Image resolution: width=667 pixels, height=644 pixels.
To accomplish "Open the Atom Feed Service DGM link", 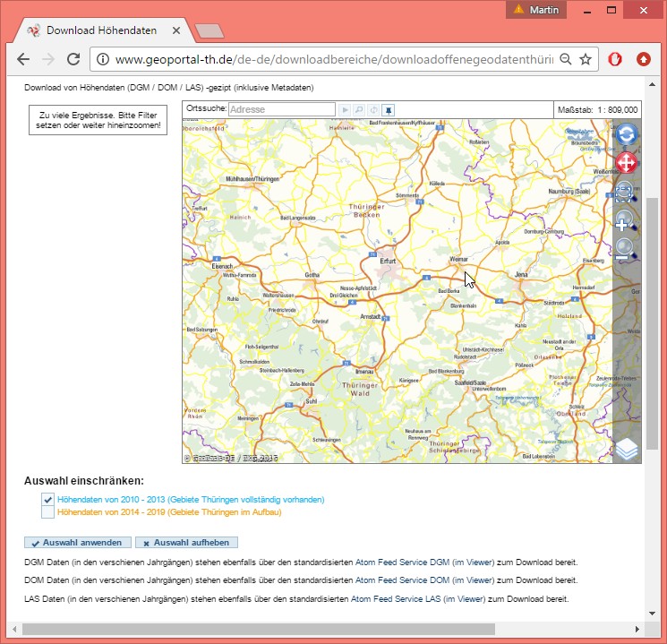I will [x=402, y=562].
